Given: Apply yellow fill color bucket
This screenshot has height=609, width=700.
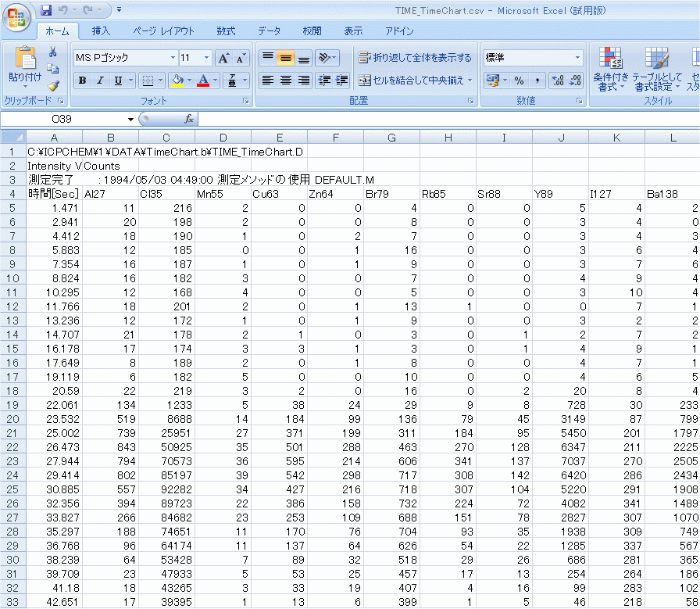Looking at the screenshot, I should click(177, 81).
